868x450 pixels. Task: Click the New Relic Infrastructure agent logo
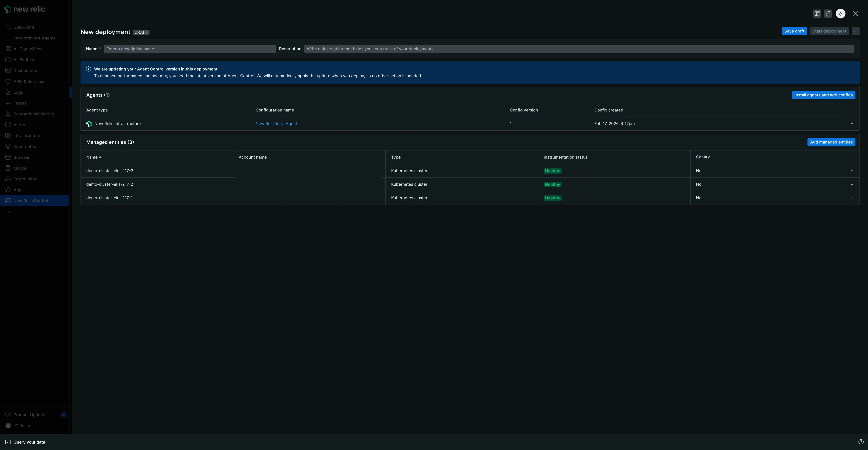(x=89, y=124)
